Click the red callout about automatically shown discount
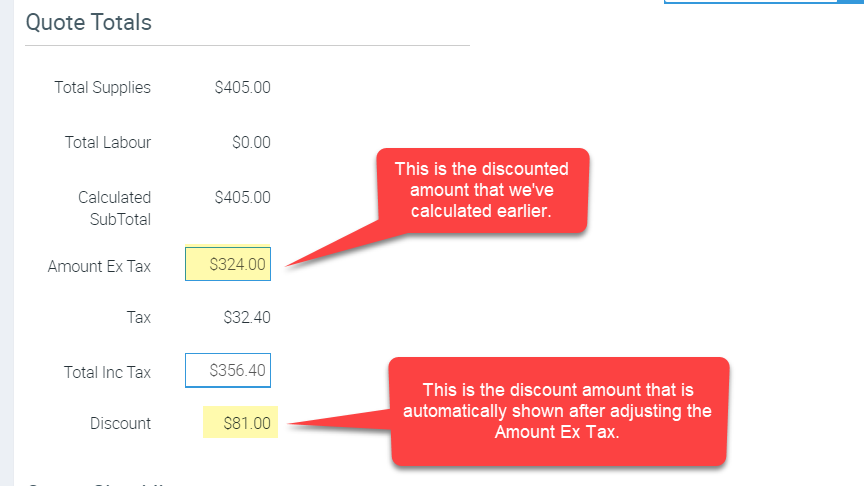The width and height of the screenshot is (864, 486). click(x=559, y=410)
